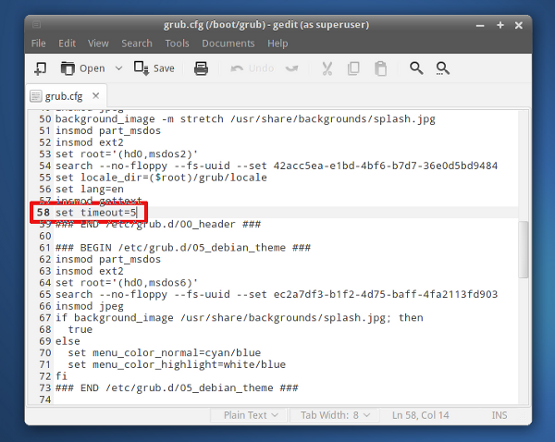Click 'insmod ext2' on line 52
The image size is (555, 442).
pos(89,142)
